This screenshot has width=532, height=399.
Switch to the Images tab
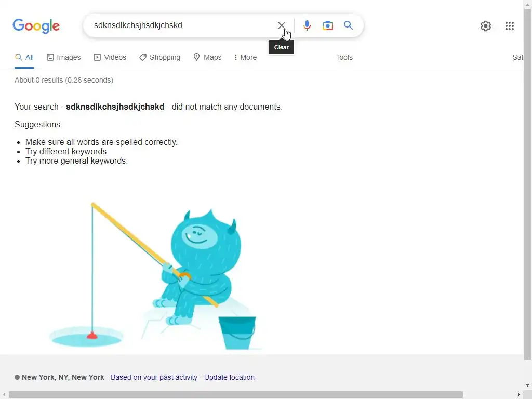(x=64, y=57)
